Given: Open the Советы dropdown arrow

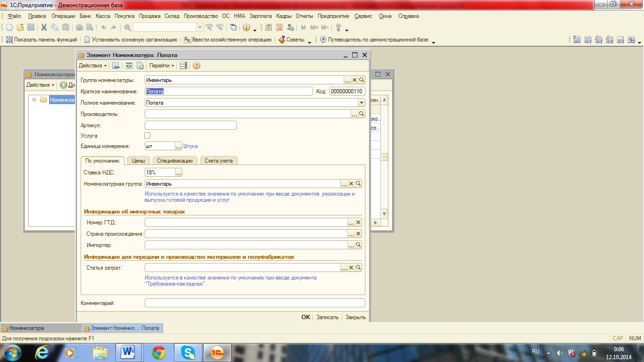Looking at the screenshot, I should click(x=310, y=41).
